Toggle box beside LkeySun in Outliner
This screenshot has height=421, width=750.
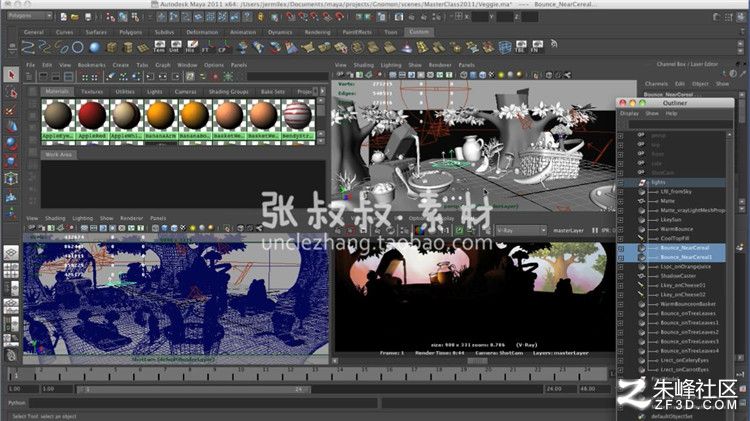point(620,220)
